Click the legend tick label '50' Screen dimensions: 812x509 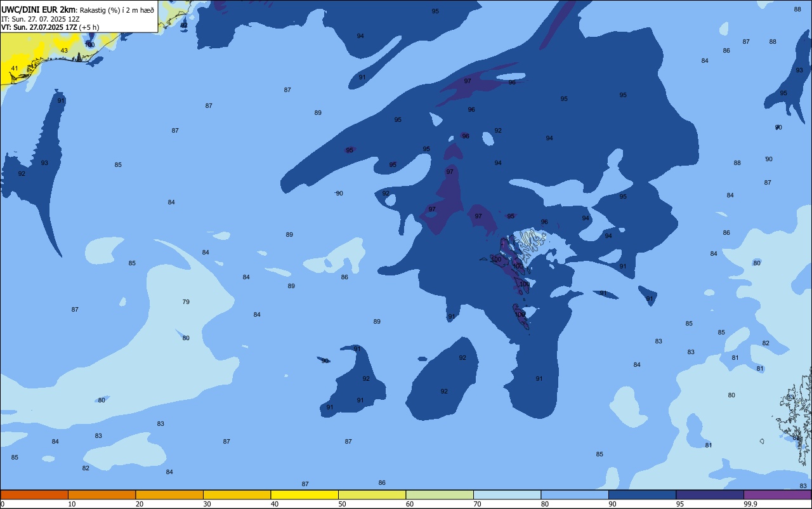(x=343, y=504)
